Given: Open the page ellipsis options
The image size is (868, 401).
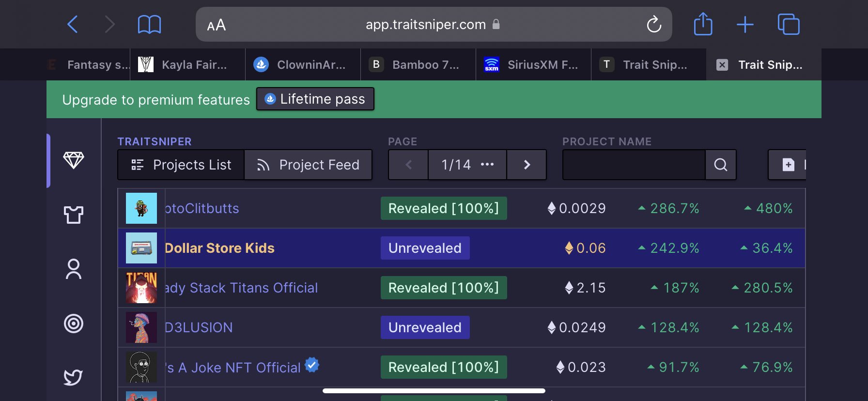Looking at the screenshot, I should click(487, 165).
